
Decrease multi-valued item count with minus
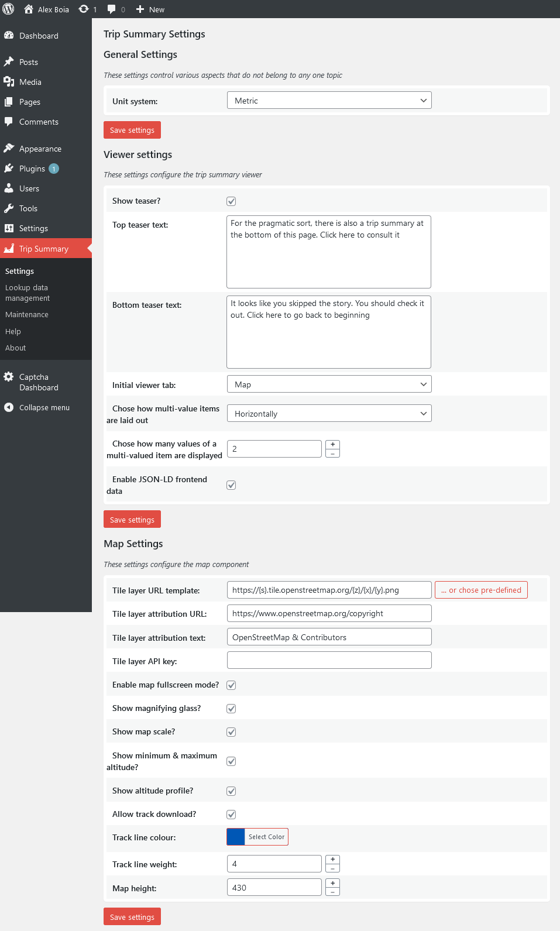coord(332,454)
